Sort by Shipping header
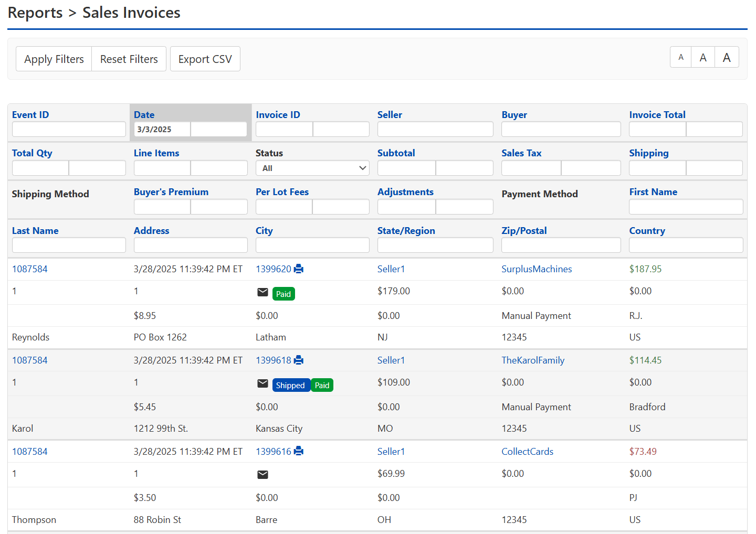 point(649,153)
